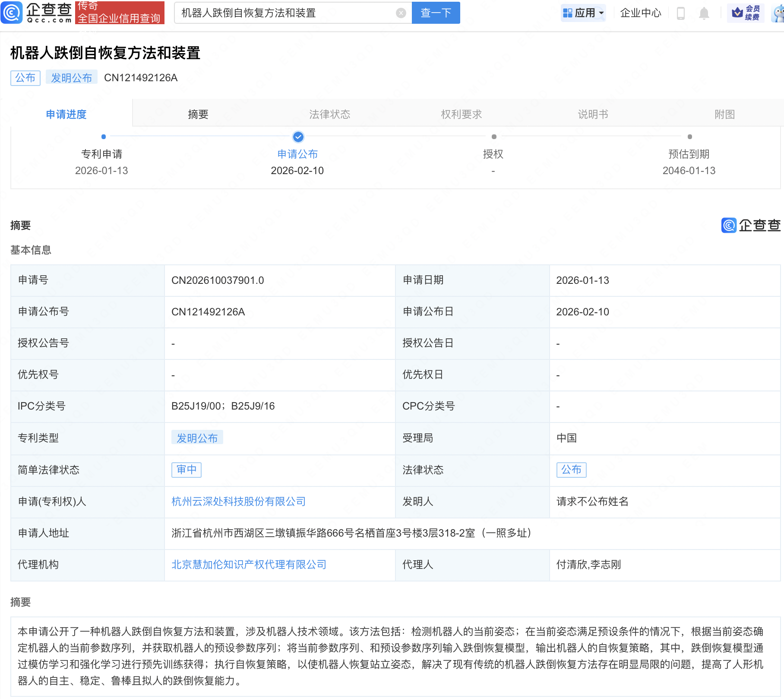Open the 说明书 tab
The width and height of the screenshot is (784, 699).
click(593, 114)
